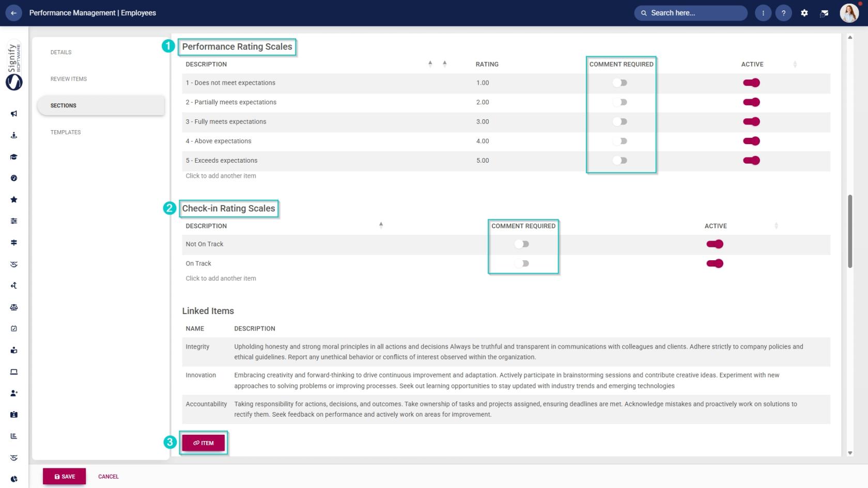Toggle Comment Required for the On Track row
Screen dimensions: 868x488
click(522, 263)
